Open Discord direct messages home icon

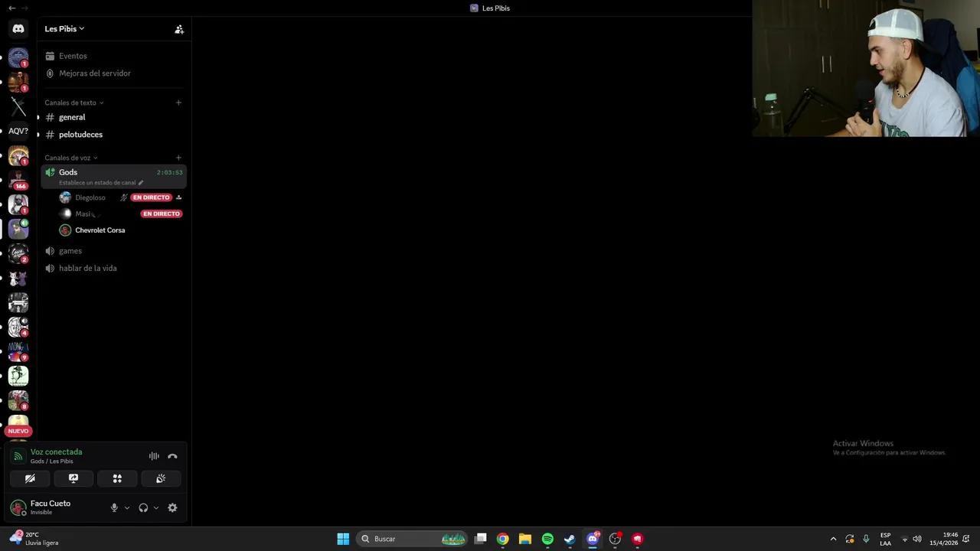click(18, 29)
